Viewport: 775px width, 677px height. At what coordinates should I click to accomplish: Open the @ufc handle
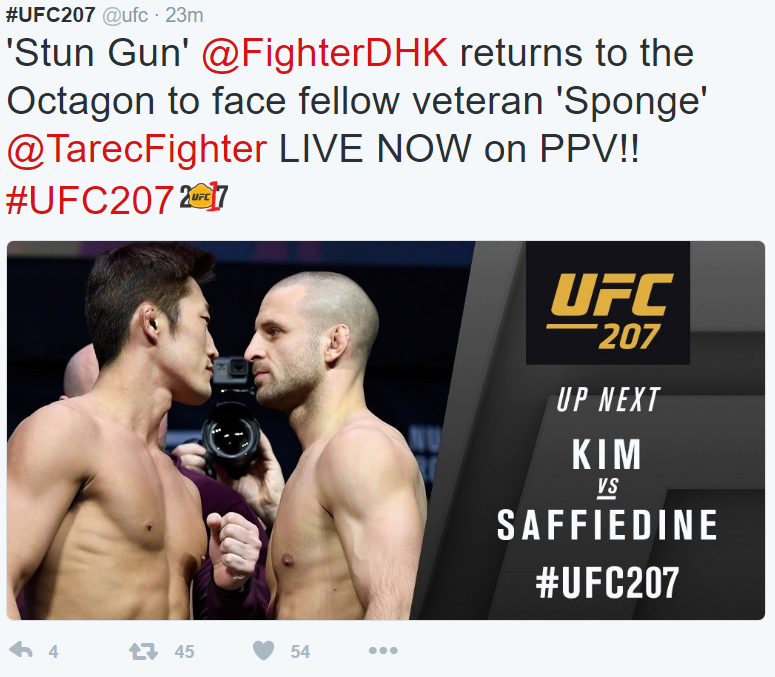[125, 15]
